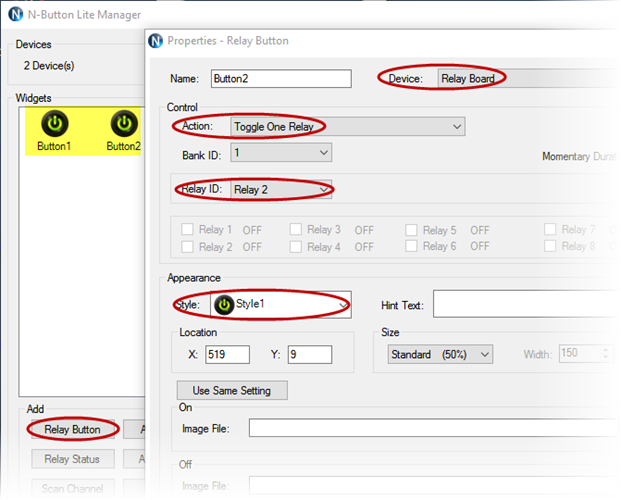Toggle Relay 3 checkbox
The image size is (621, 500).
295,229
